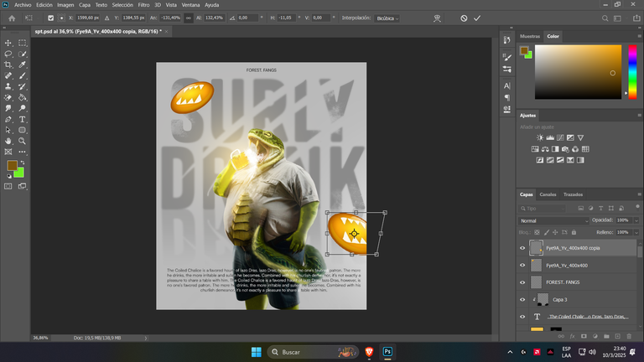Select the Lasso tool
This screenshot has height=362, width=644.
(x=8, y=54)
